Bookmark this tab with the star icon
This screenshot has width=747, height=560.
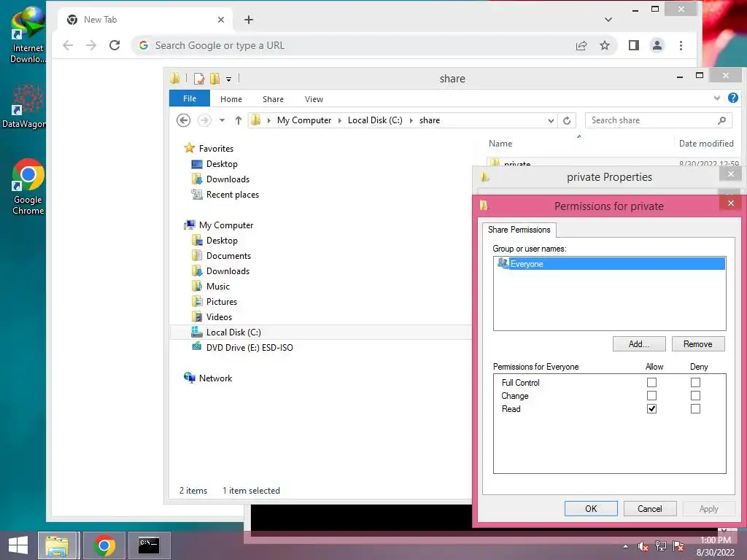(x=605, y=45)
